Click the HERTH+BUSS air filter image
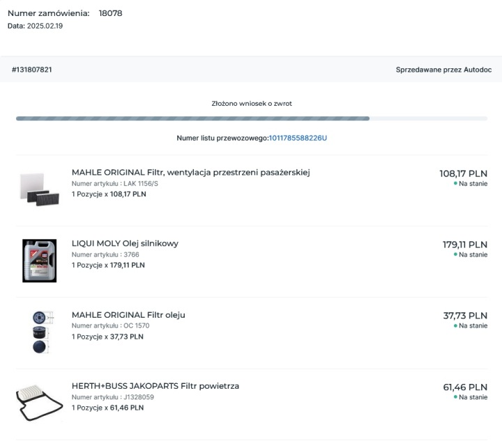The width and height of the screenshot is (502, 448). click(39, 403)
